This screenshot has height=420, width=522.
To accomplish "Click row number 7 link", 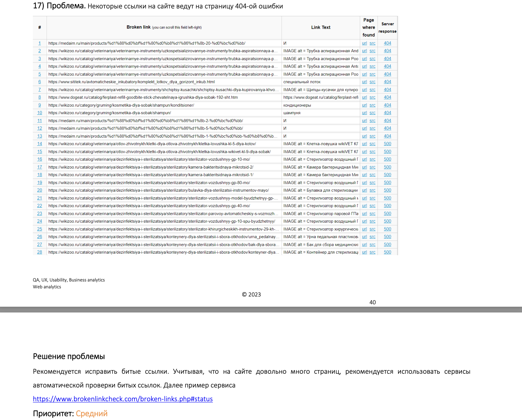I will 40,90.
